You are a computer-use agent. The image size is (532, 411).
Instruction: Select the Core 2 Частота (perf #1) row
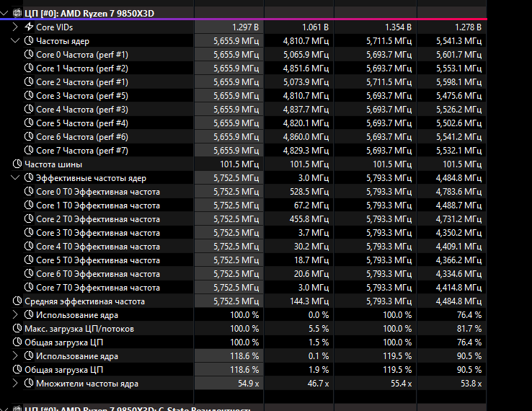point(243,82)
